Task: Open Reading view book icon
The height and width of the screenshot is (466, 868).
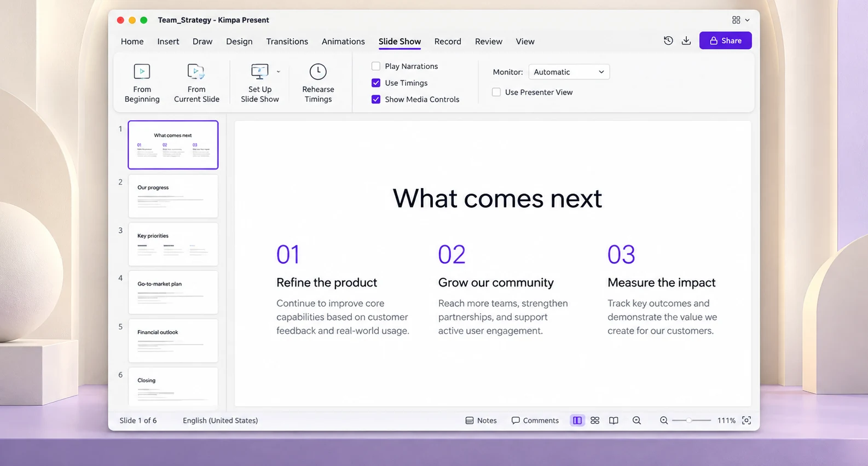Action: (x=614, y=420)
